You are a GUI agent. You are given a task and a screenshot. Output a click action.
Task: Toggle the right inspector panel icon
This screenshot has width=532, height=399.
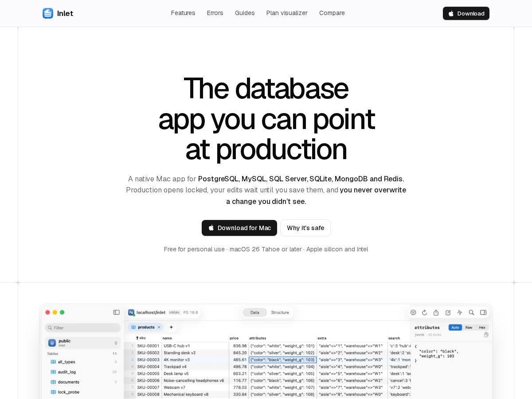point(483,313)
